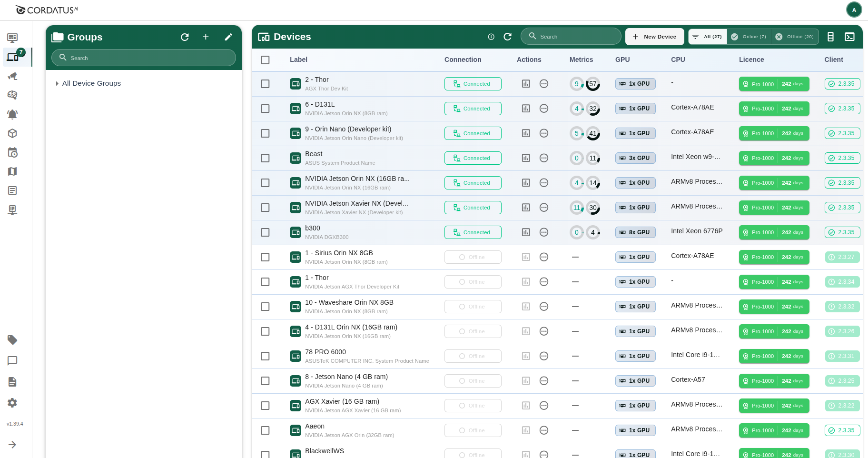Focus the Groups search field
This screenshot has height=458, width=868.
tap(144, 58)
